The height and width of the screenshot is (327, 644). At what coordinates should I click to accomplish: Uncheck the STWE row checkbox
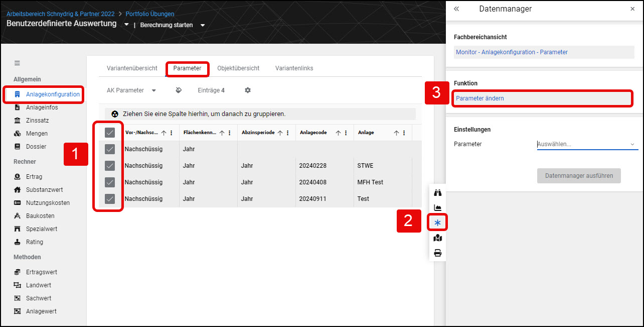click(110, 166)
